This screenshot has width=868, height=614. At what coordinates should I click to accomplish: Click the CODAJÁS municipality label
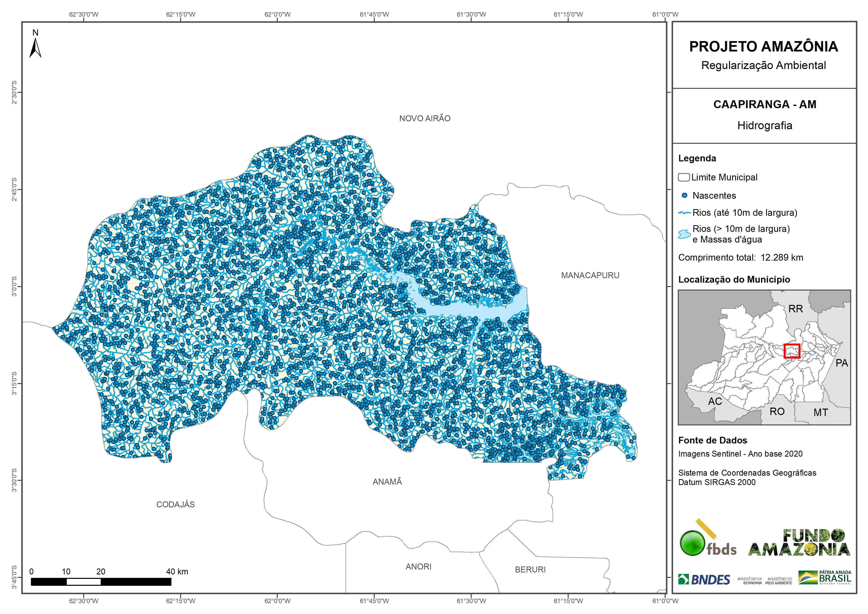pos(175,504)
